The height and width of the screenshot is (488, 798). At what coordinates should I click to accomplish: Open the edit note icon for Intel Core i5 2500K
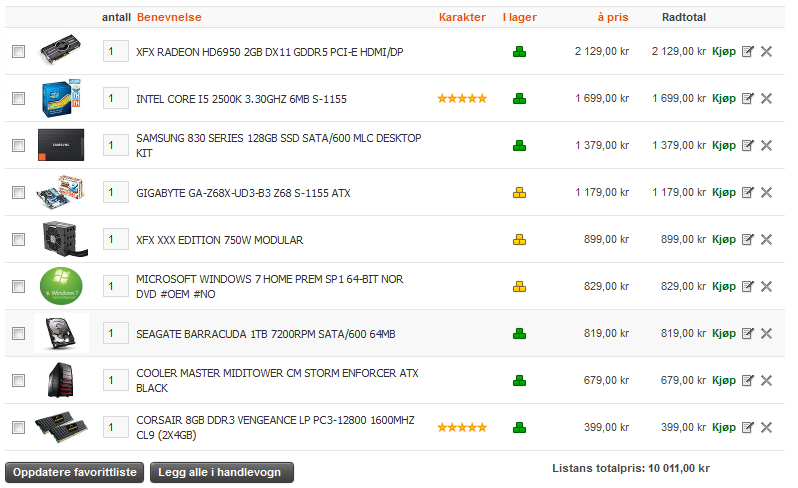pos(747,98)
